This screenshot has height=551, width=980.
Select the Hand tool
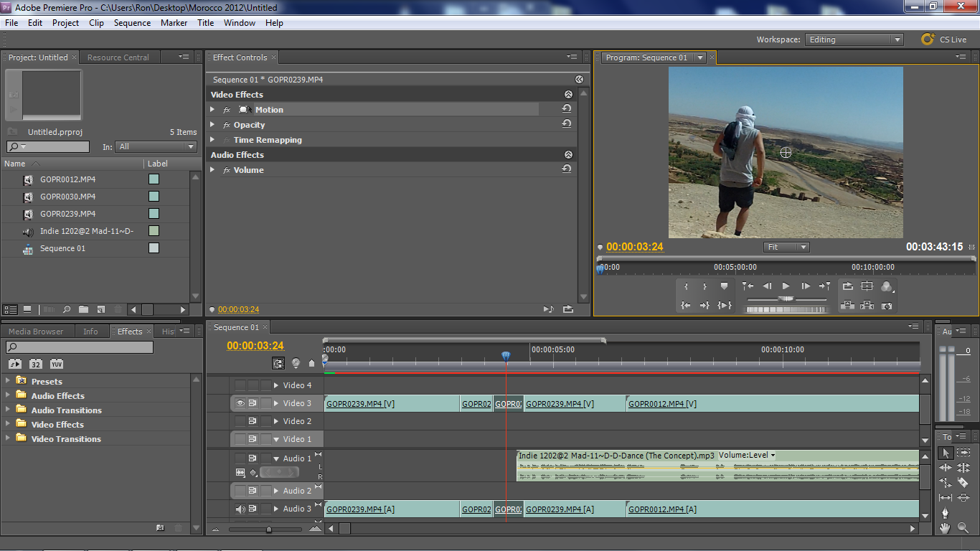(946, 528)
